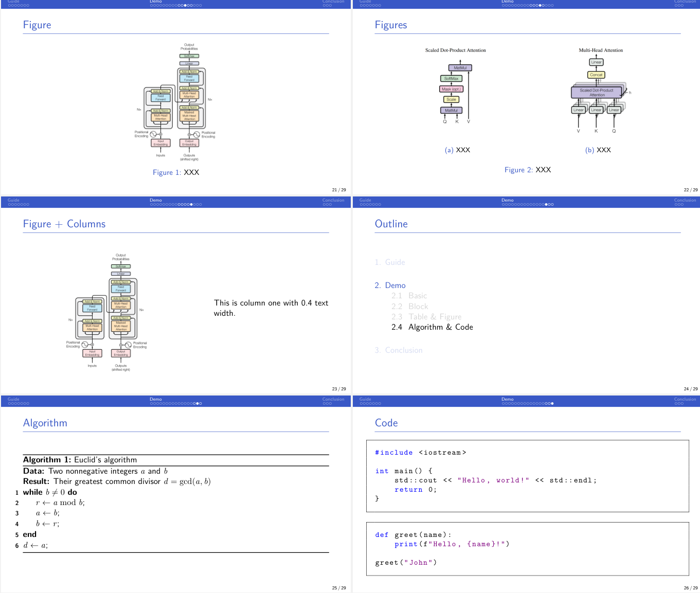Click 'Guide' in the Algorithm slide header

click(13, 399)
